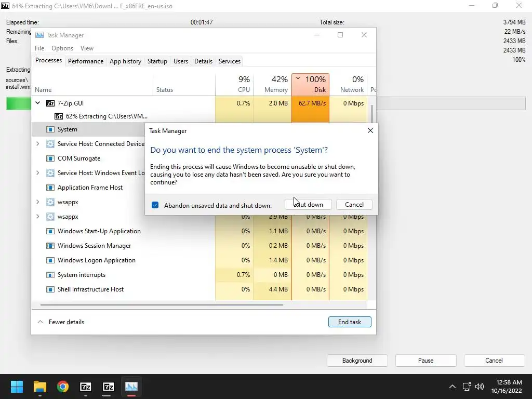Image resolution: width=532 pixels, height=399 pixels.
Task: Sort processes by CPU column
Action: (x=234, y=84)
